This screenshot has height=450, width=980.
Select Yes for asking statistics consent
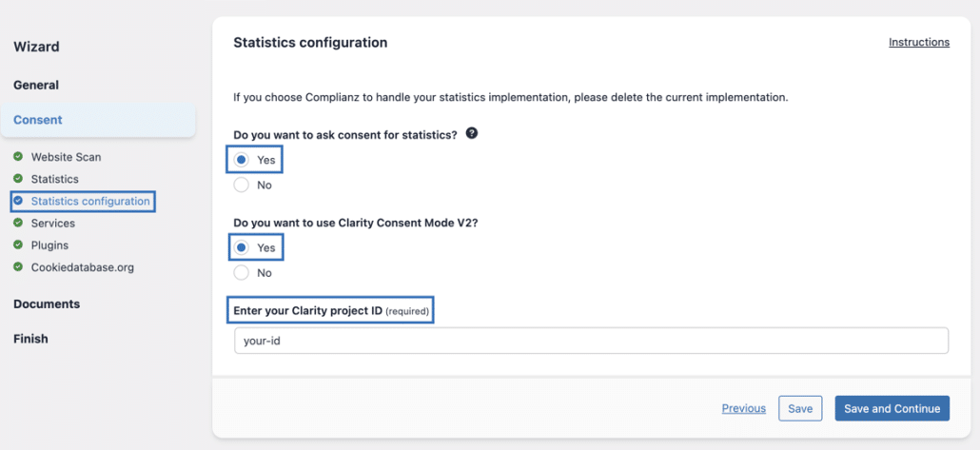242,160
